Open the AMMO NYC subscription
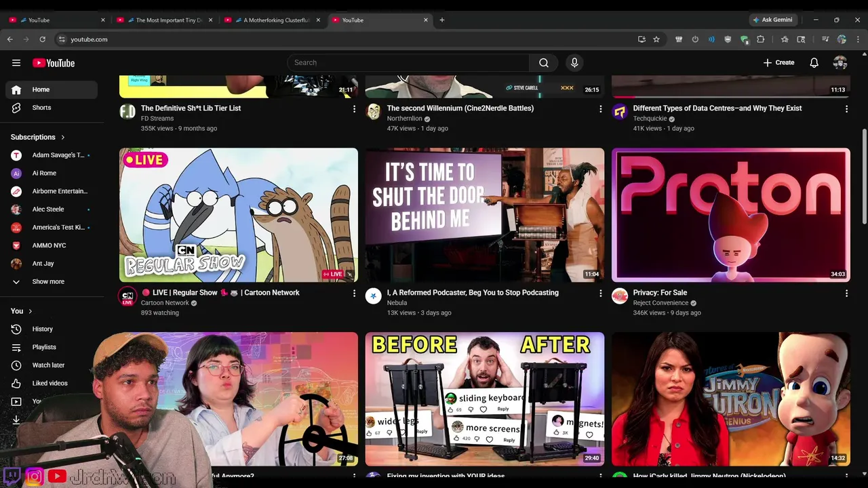 pos(52,245)
